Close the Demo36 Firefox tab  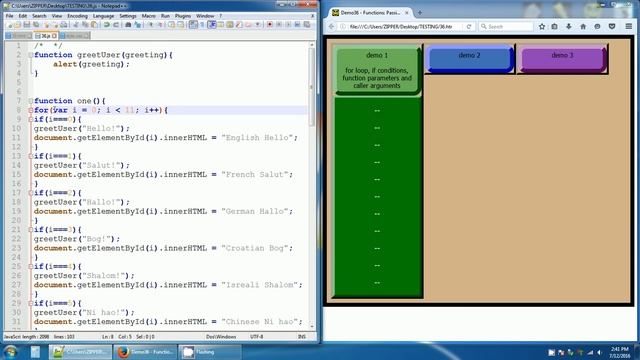(407, 13)
